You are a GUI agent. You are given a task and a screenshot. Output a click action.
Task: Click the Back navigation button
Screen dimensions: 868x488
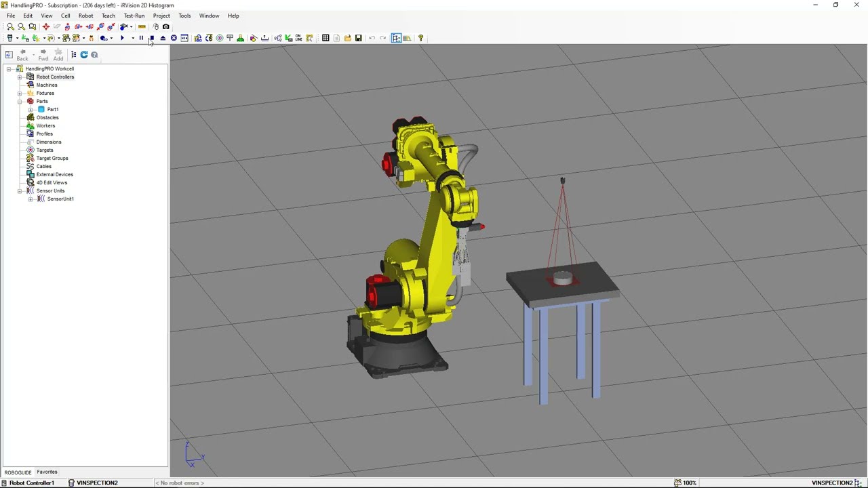pos(22,55)
